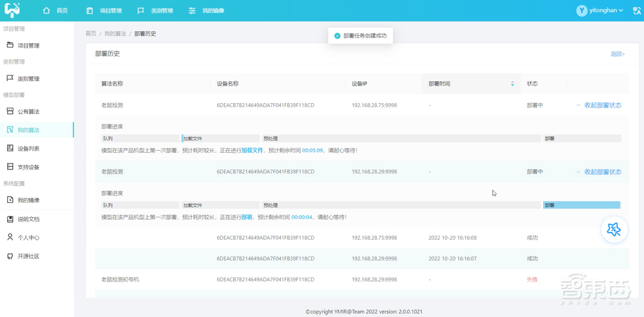This screenshot has width=644, height=317.
Task: Click the 公有算法 sidebar icon
Action: tap(10, 111)
